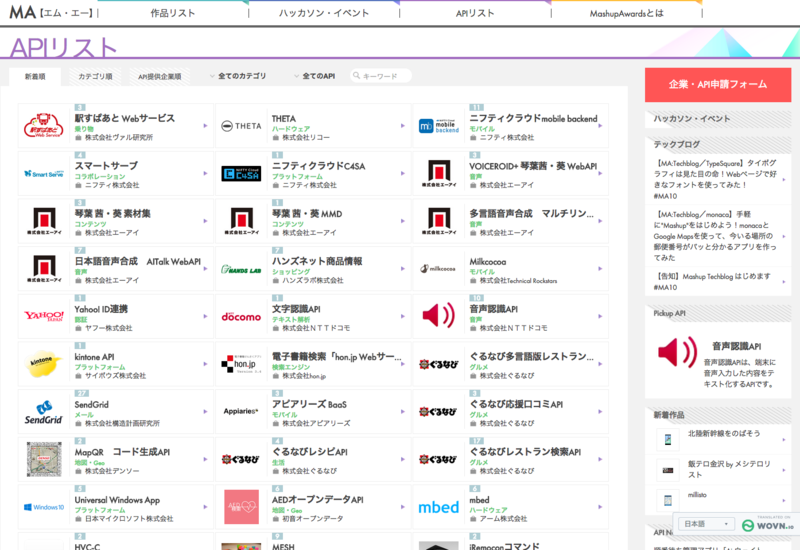Click the AED heart logo

pos(241,507)
